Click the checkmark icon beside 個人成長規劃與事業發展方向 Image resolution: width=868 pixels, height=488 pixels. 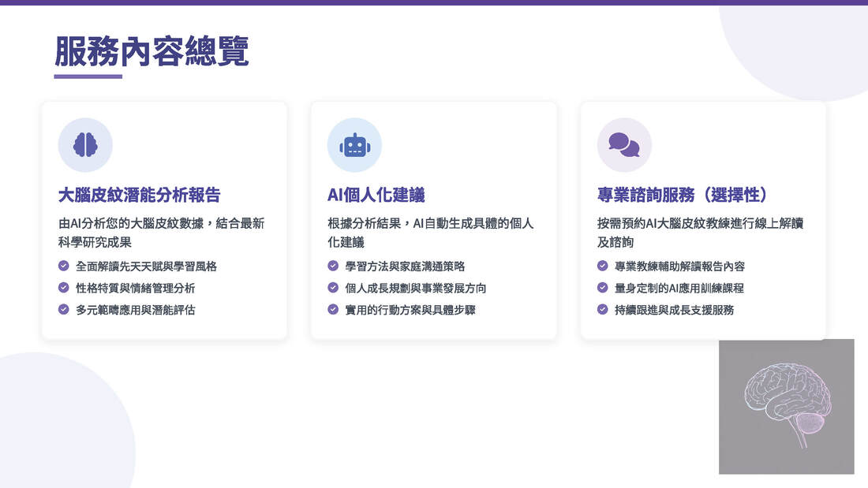coord(333,288)
